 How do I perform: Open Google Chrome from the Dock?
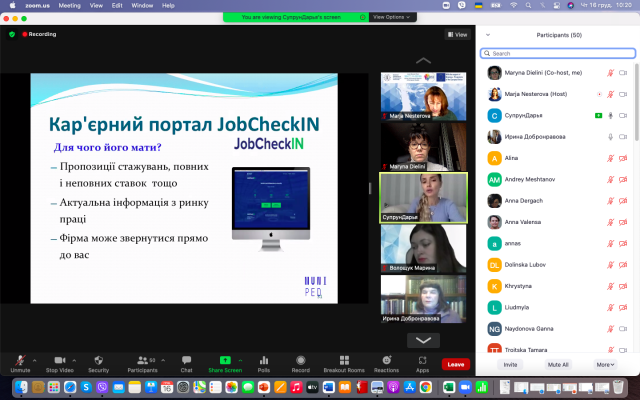tap(426, 387)
